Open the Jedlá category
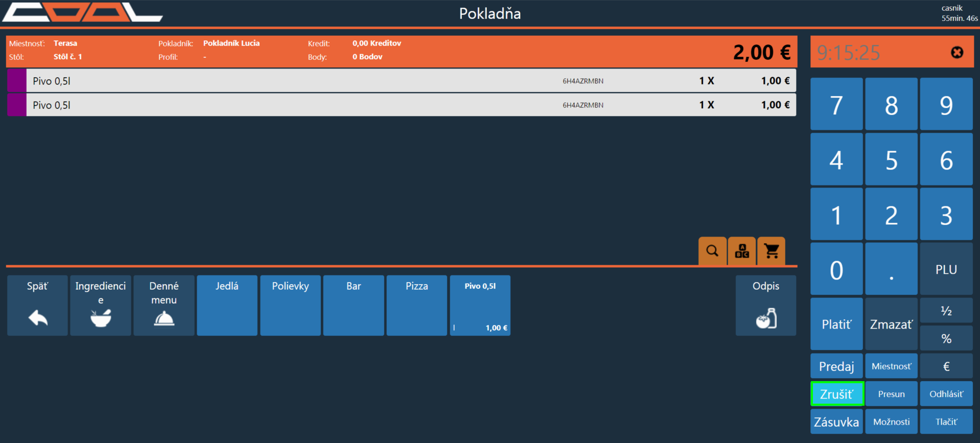980x443 pixels. (x=227, y=306)
